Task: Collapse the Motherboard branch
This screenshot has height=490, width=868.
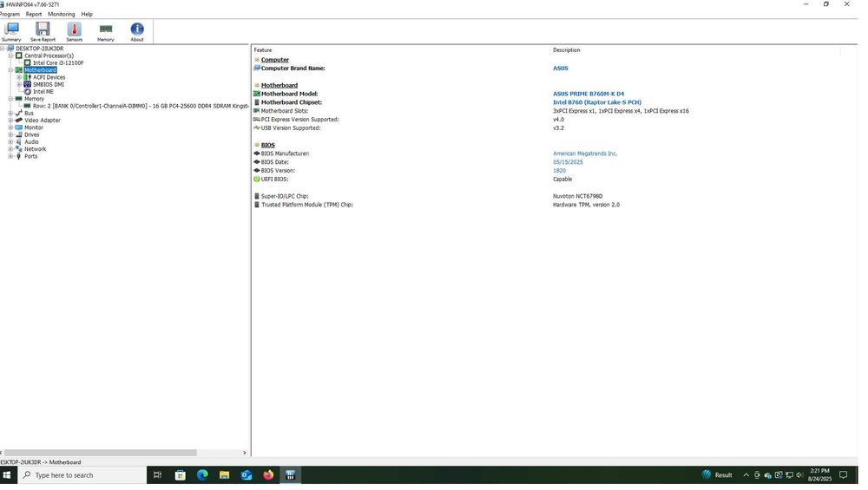Action: tap(10, 70)
